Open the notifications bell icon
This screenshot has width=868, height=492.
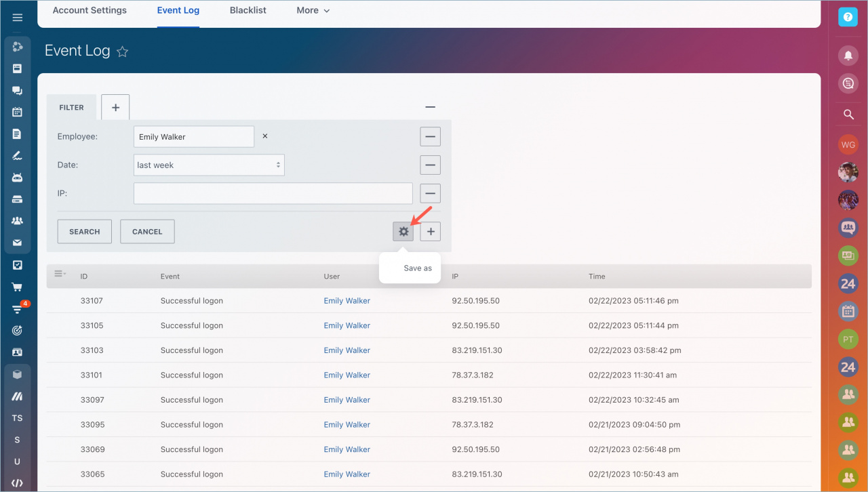point(848,56)
